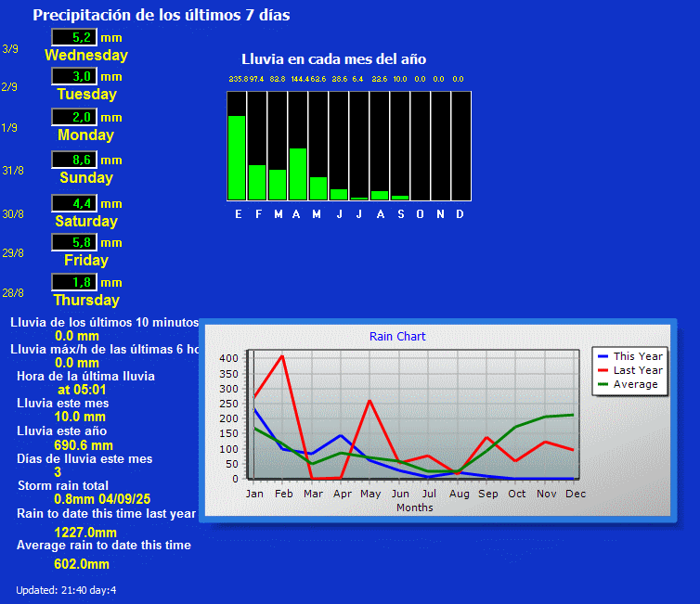Image resolution: width=700 pixels, height=604 pixels.
Task: Click the red 'Last Year' legend marker
Action: [x=603, y=370]
